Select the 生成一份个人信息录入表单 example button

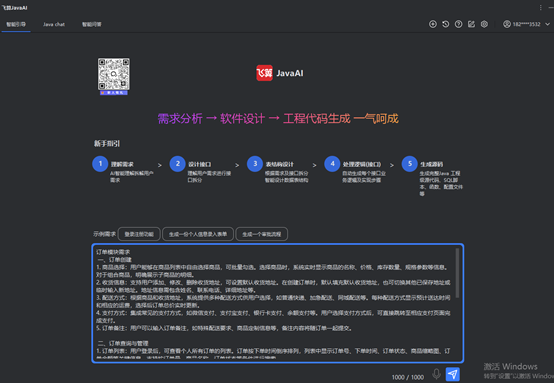198,234
